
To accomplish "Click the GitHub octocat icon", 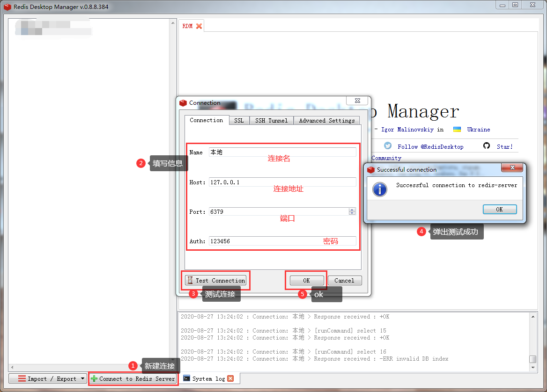I will tap(486, 145).
